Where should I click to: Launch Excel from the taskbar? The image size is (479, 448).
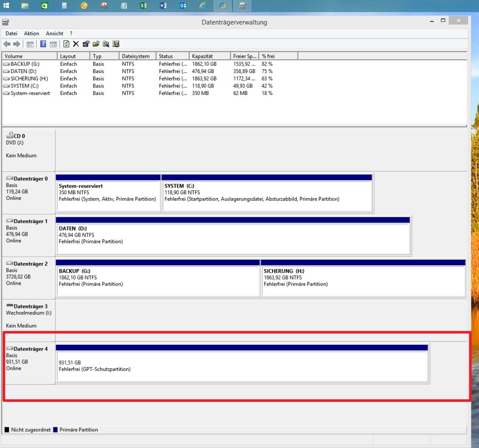143,6
